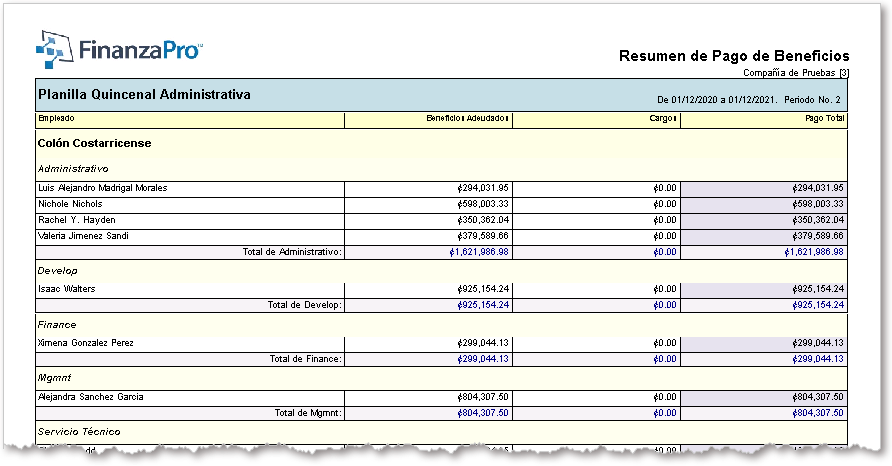Click 'Total de Mgmnt:' label
Viewport: 892px width, 466px height.
[x=308, y=413]
